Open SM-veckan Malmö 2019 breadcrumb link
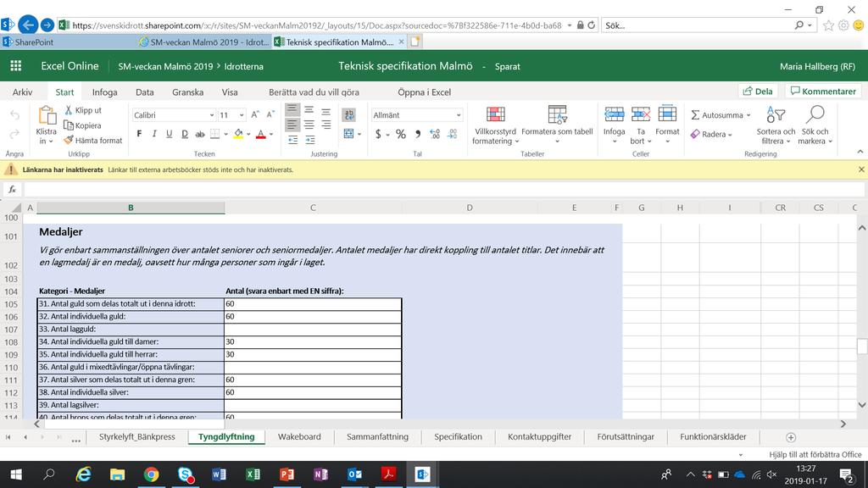 pyautogui.click(x=165, y=66)
